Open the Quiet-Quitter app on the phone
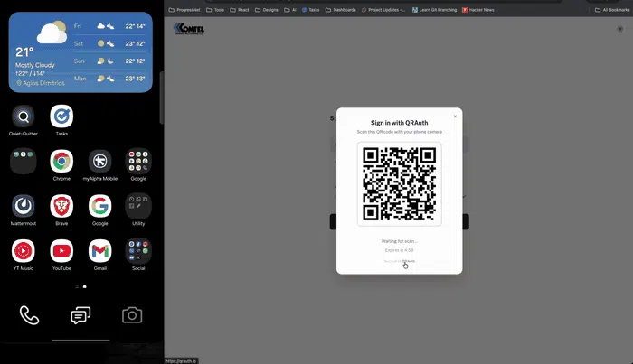Screen dimensions: 633x364 click(x=24, y=117)
